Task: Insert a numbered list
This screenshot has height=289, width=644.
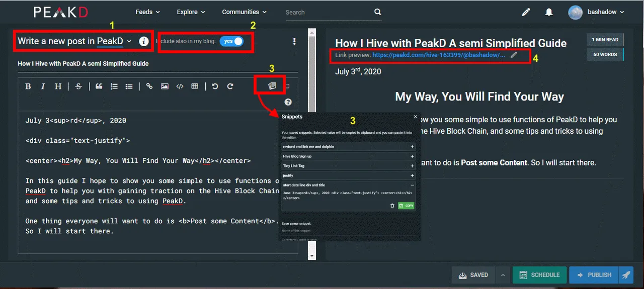Action: 114,86
